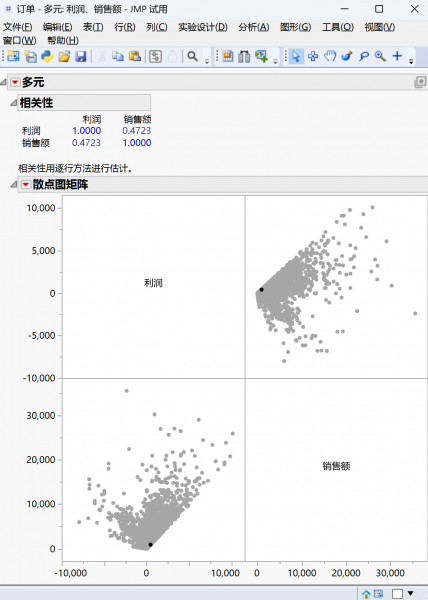Viewport: 428px width, 600px height.
Task: Open the search magnifying glass icon
Action: pos(192,57)
